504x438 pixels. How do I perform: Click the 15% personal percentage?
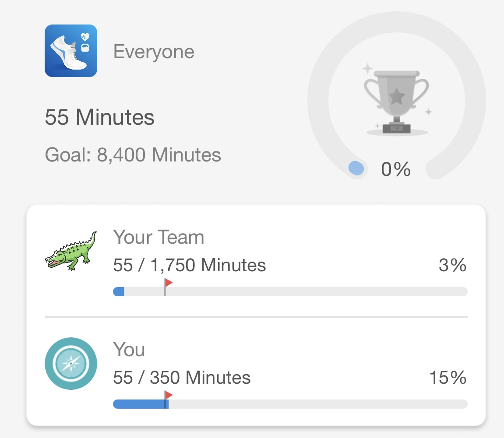point(448,378)
